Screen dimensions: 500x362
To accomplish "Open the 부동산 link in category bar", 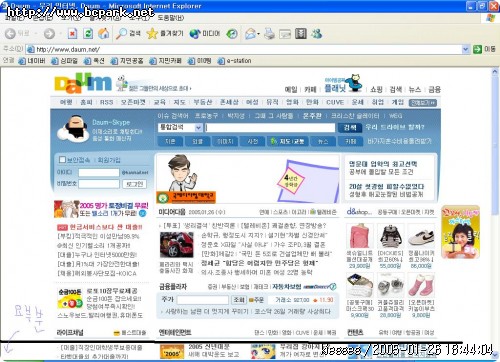I will coord(203,102).
